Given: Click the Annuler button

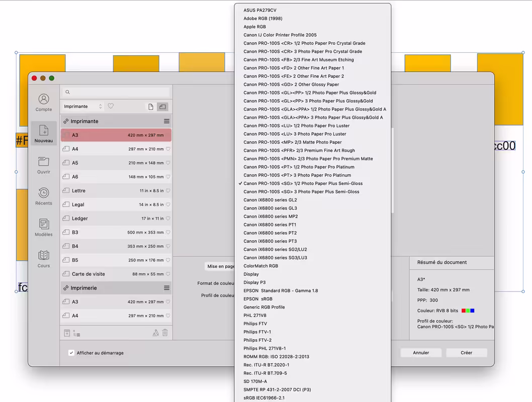Looking at the screenshot, I should tap(421, 353).
